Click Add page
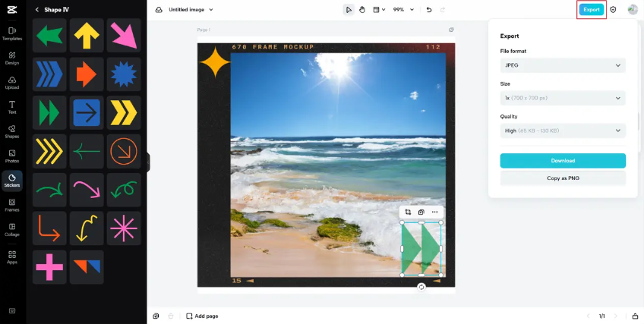 [202, 316]
